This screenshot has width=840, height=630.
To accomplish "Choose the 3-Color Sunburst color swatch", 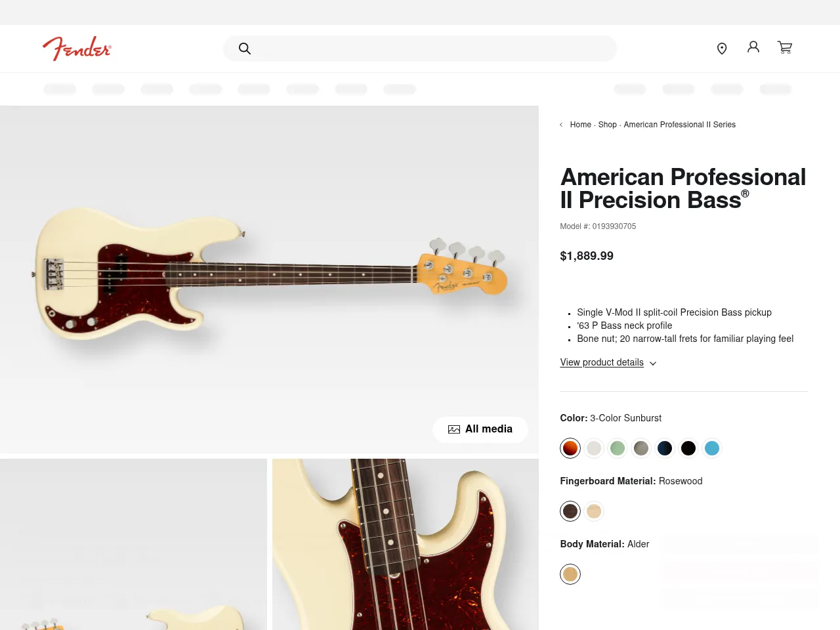I will tap(570, 448).
